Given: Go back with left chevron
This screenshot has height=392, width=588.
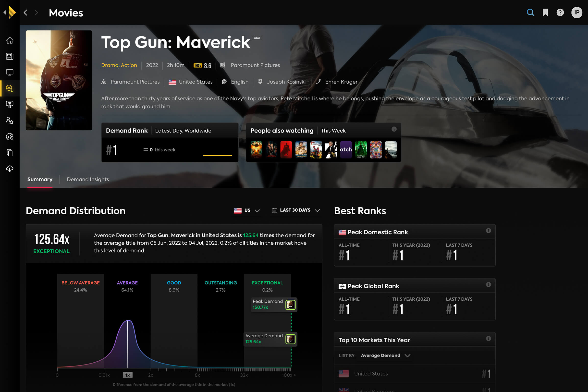Looking at the screenshot, I should (x=25, y=12).
